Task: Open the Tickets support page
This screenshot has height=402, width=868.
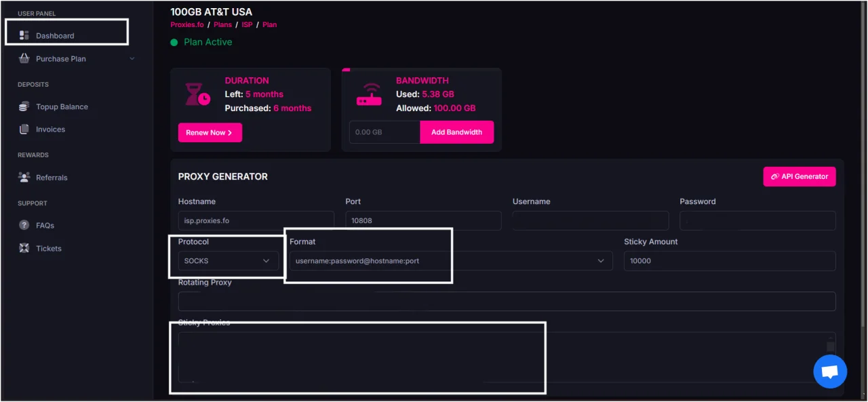Action: 48,249
